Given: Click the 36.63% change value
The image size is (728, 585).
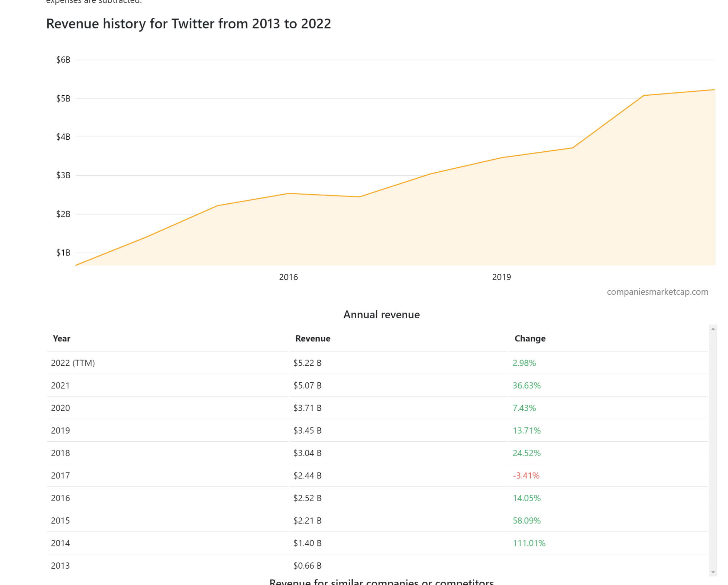Looking at the screenshot, I should click(526, 386).
